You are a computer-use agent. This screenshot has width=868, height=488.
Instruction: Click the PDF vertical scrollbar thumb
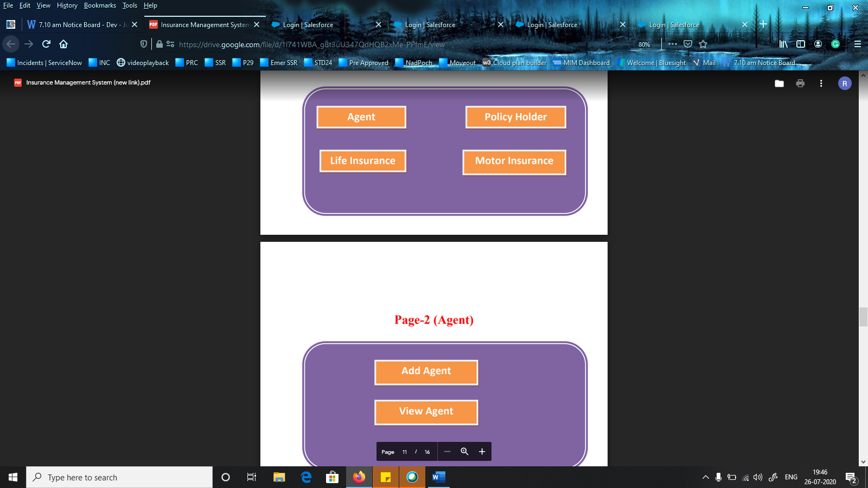[863, 317]
